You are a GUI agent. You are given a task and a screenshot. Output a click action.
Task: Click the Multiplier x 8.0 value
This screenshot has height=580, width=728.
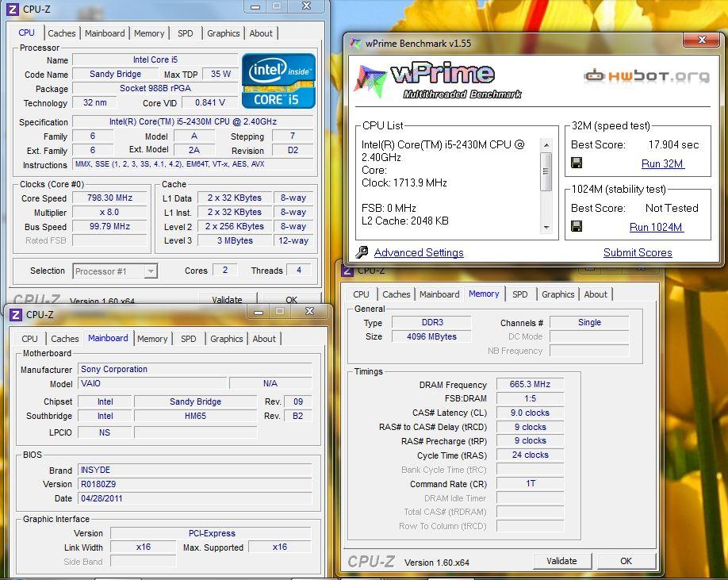[109, 212]
